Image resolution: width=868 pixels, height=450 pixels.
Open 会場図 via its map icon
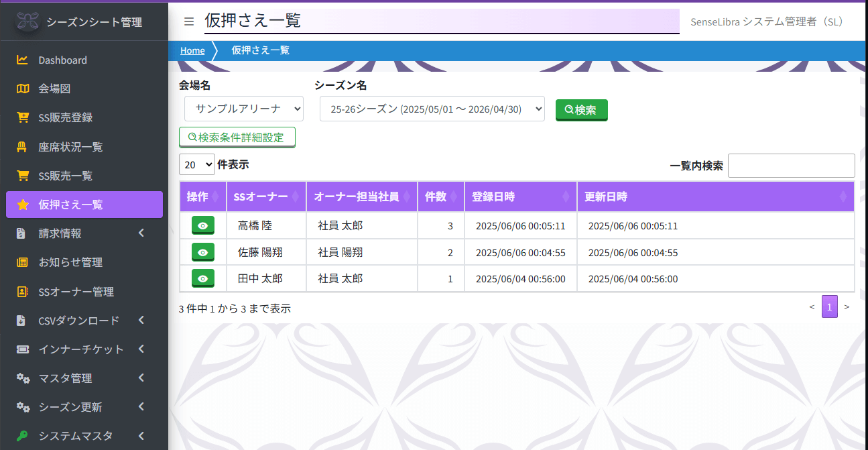click(x=21, y=88)
